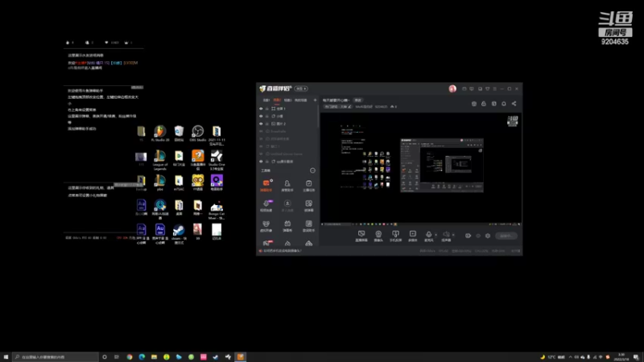Select the Untitled Steam Game source row
The image size is (644, 362).
coord(287,154)
